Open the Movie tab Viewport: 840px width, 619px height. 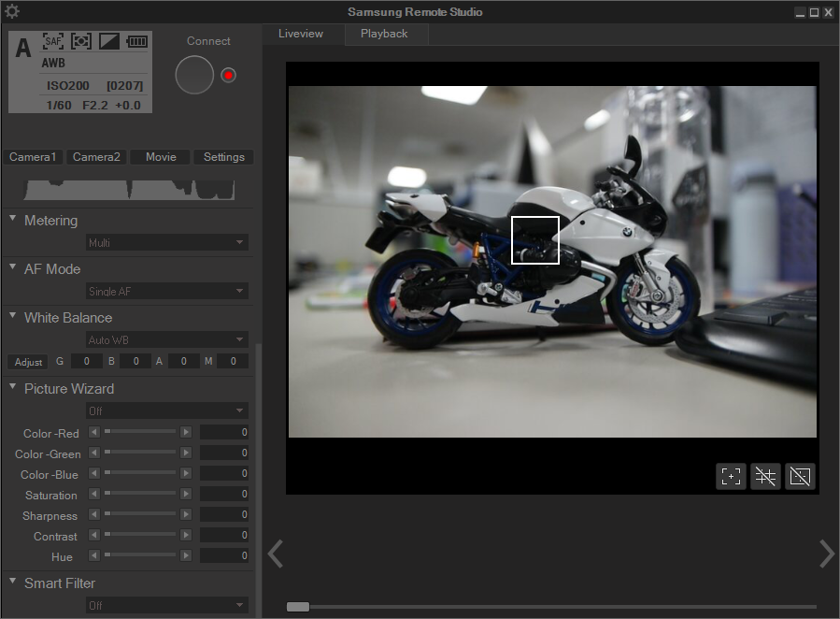(x=160, y=157)
